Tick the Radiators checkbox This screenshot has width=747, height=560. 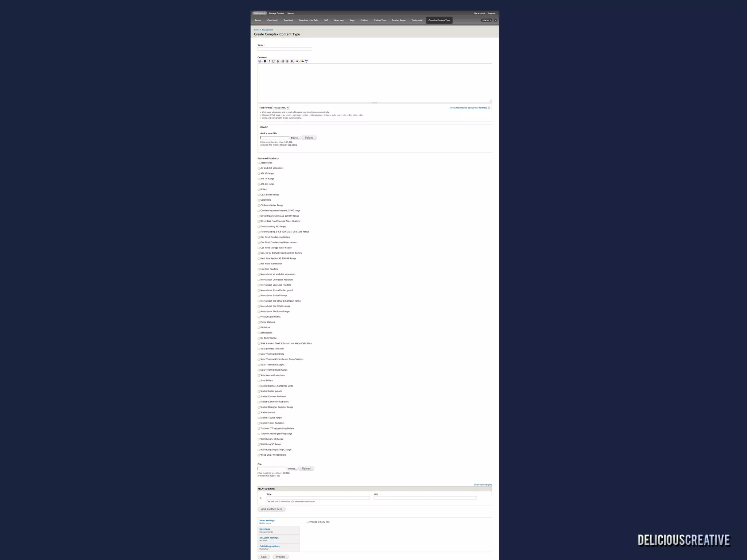(259, 328)
